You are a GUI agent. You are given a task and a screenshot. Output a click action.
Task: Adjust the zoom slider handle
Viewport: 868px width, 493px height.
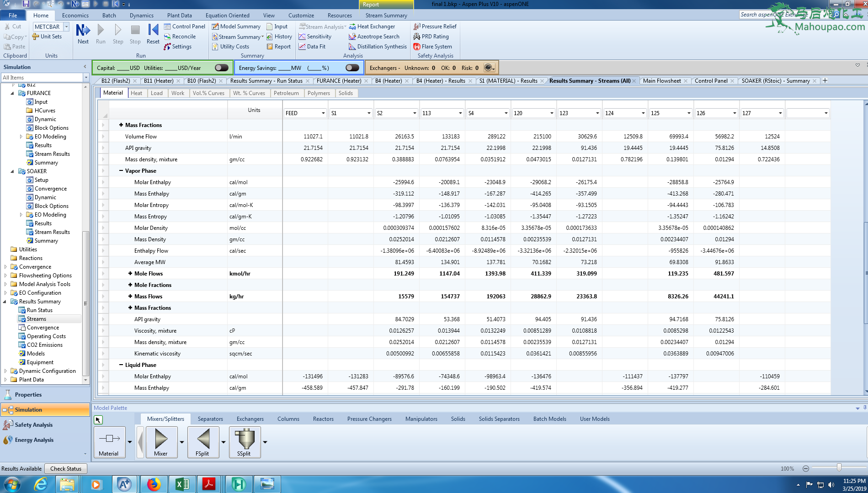tap(839, 467)
